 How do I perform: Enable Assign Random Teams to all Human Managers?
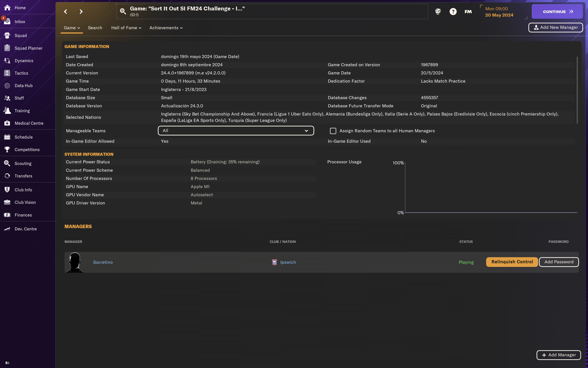point(333,131)
